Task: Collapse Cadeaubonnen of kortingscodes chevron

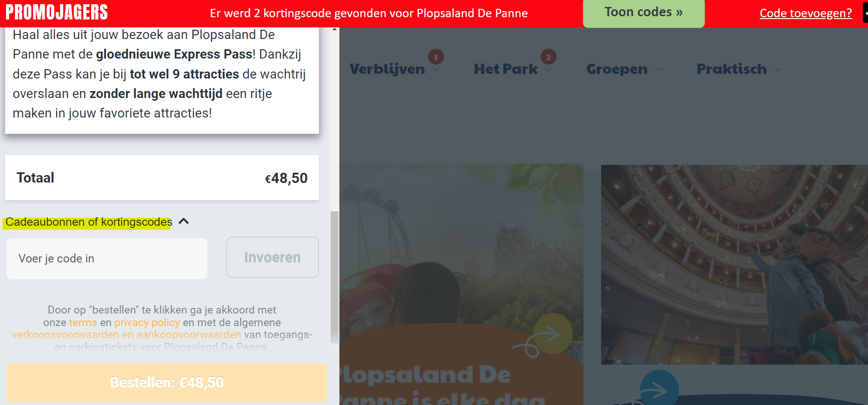Action: 184,222
